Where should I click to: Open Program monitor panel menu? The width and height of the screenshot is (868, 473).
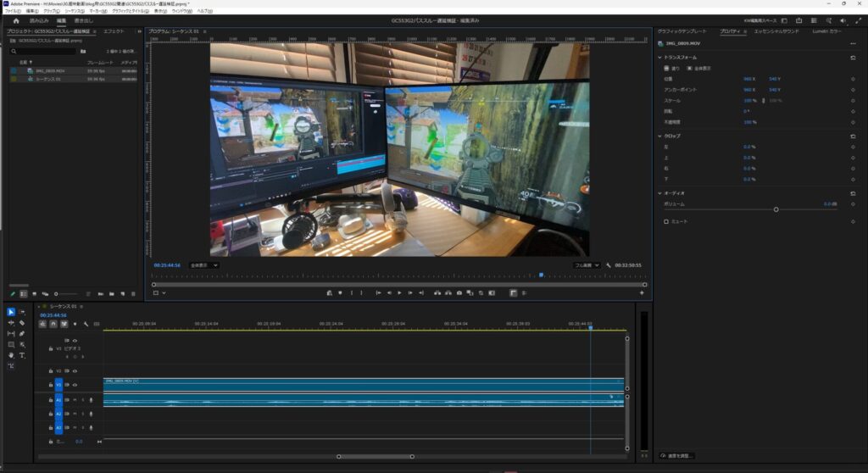[205, 31]
